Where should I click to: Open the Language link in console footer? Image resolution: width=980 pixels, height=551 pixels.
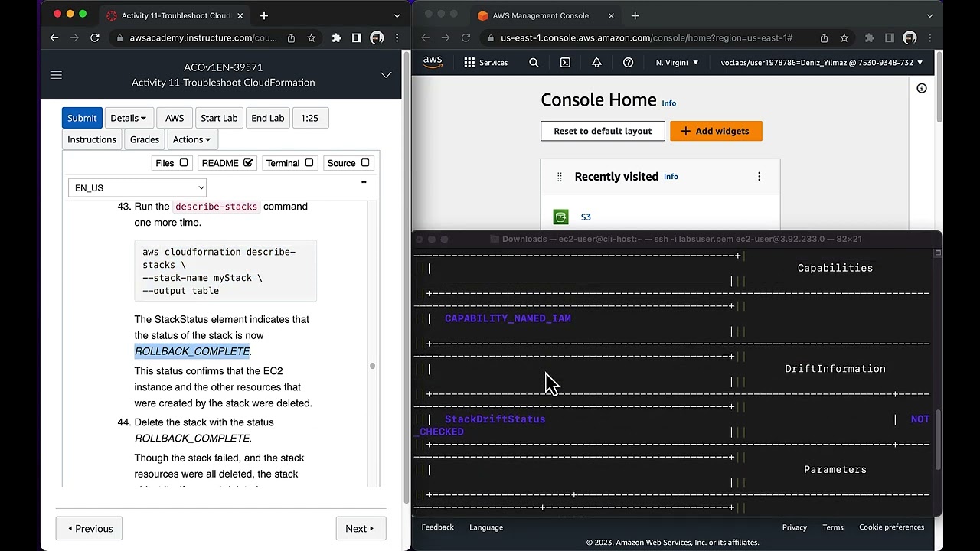(x=486, y=527)
